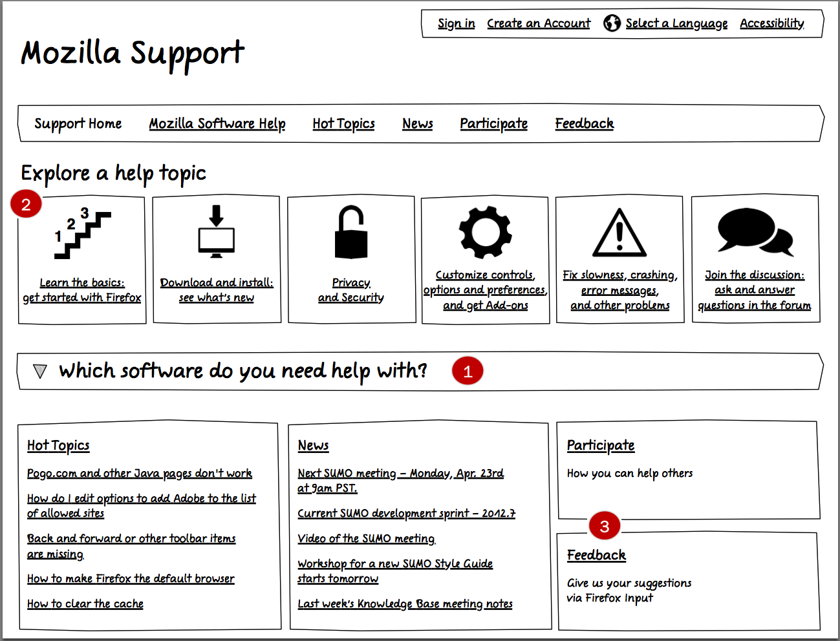Open 'Learn the basics: get started with Firefox' link
Screen dimensions: 840x641
coord(82,290)
